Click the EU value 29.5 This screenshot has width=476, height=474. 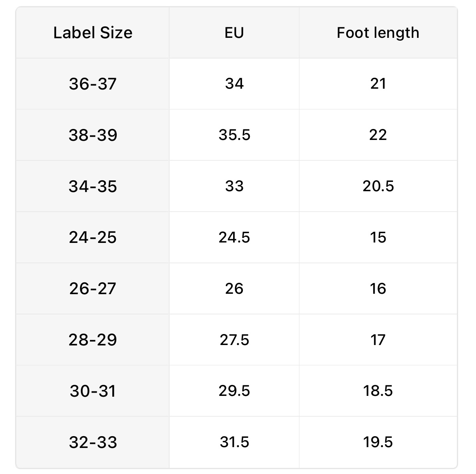pos(234,391)
